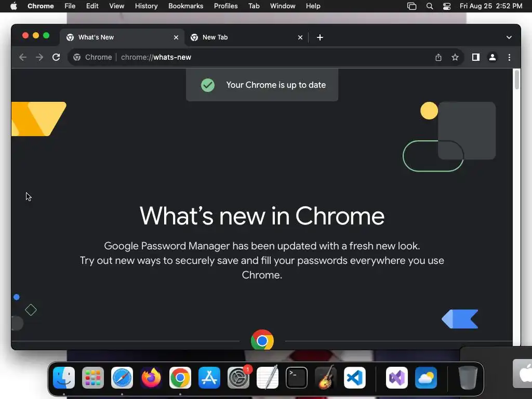Click the 'What's new in Chrome' heading
The height and width of the screenshot is (399, 532).
[x=262, y=216]
